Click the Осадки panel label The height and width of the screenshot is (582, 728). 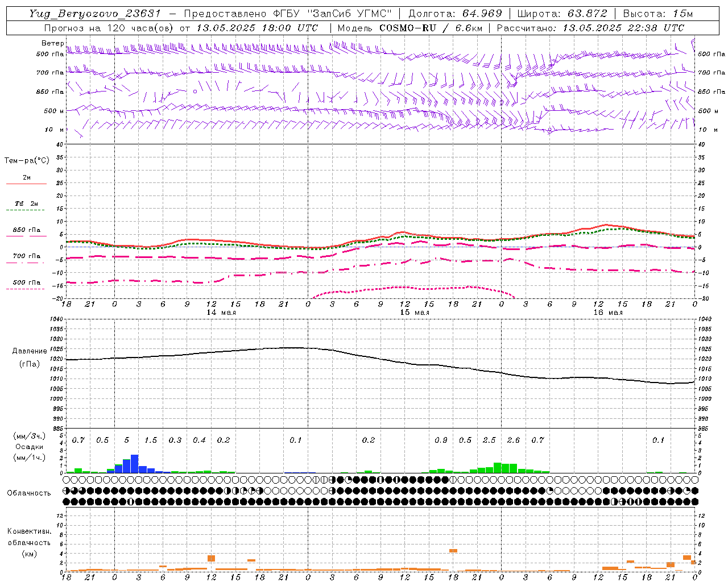click(x=30, y=447)
